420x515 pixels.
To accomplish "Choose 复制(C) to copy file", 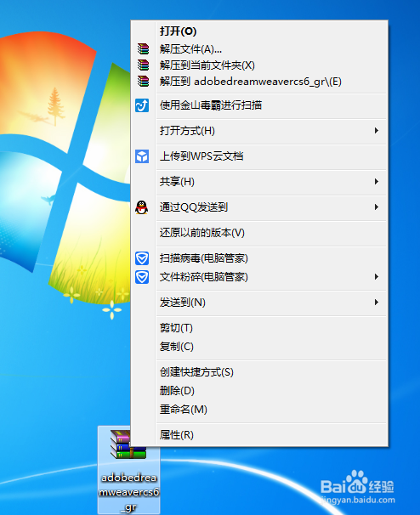I will (x=259, y=347).
